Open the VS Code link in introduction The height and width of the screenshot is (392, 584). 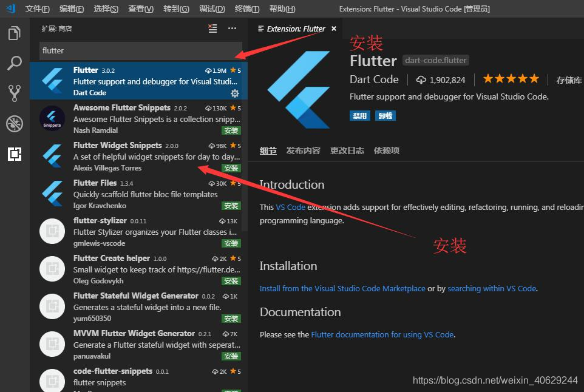click(291, 208)
